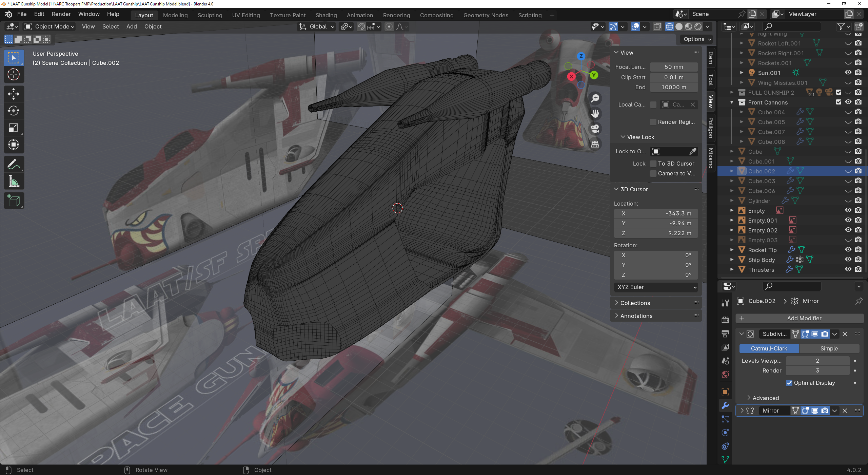Hide Ship Body with its eye icon

[x=848, y=260]
